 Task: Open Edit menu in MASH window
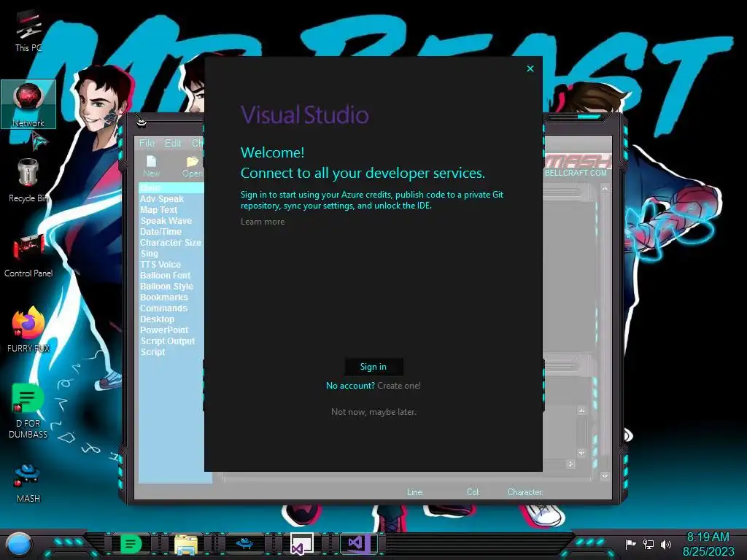coord(173,143)
